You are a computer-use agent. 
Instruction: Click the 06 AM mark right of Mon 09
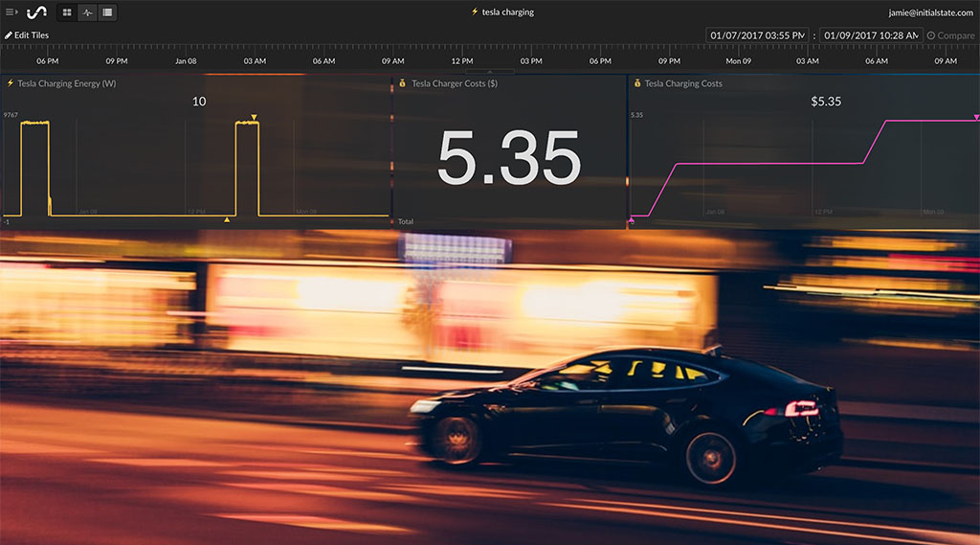(x=877, y=60)
